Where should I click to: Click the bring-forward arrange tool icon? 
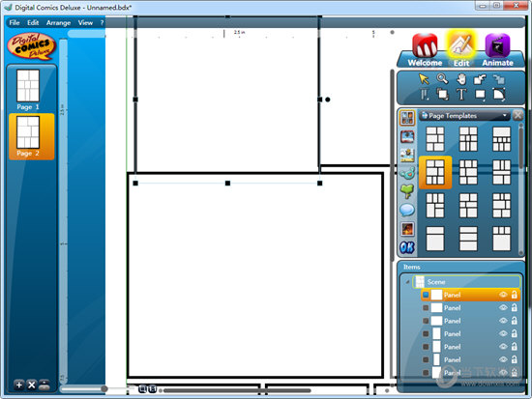tap(480, 79)
